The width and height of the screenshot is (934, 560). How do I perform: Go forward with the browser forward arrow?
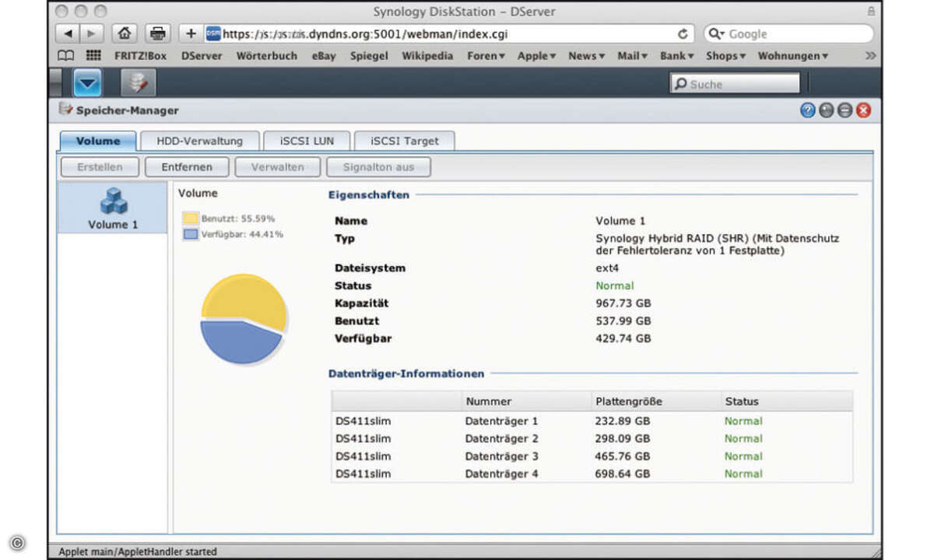91,34
